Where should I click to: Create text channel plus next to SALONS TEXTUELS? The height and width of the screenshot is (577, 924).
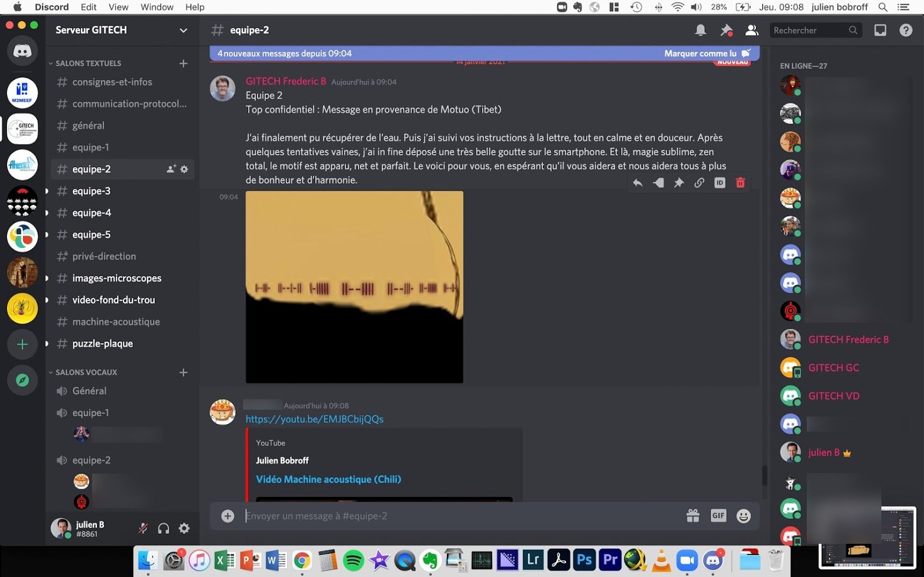[184, 63]
